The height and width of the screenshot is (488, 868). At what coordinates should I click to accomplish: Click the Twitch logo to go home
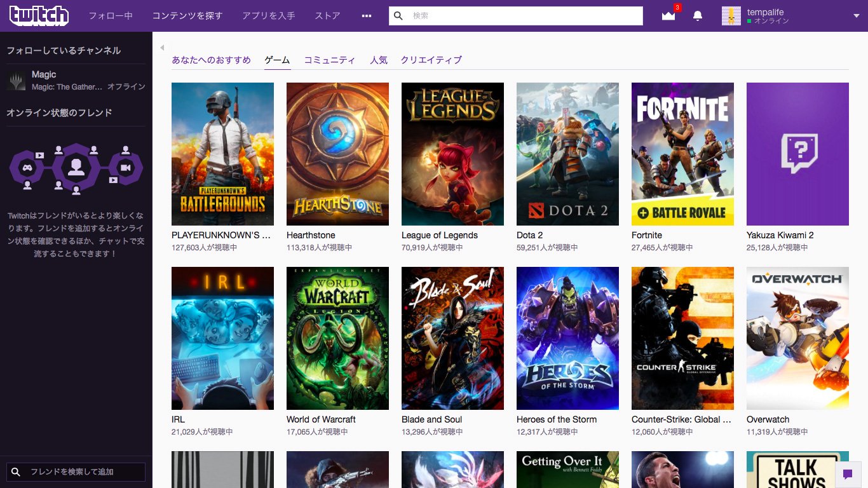pos(39,16)
